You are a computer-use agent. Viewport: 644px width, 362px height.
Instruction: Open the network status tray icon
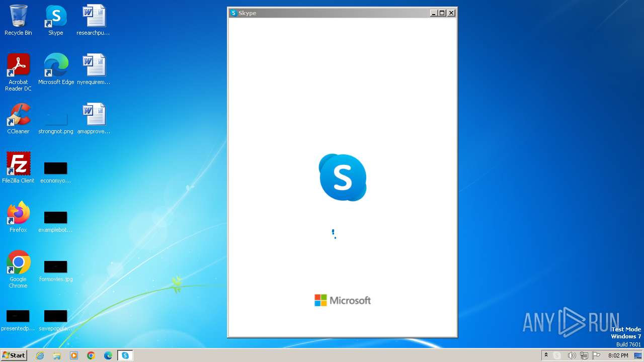tap(584, 355)
